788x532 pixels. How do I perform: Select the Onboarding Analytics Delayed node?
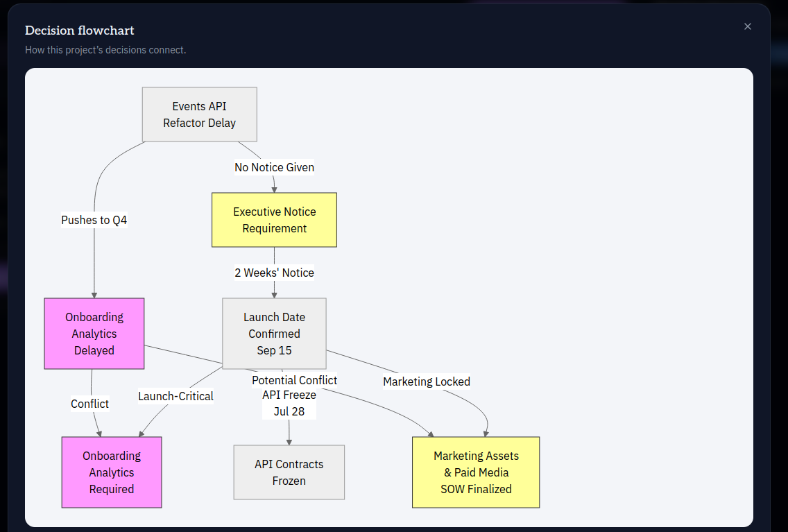pos(94,334)
